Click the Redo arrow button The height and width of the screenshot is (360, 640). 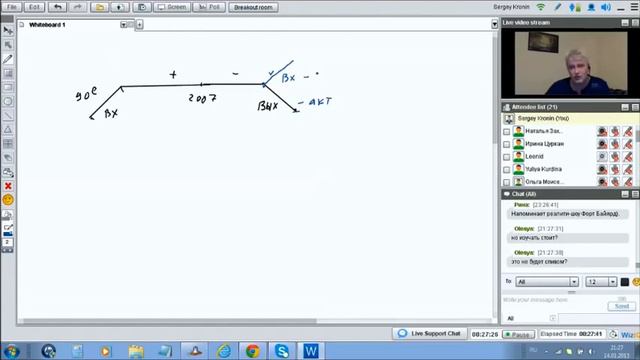(77, 7)
